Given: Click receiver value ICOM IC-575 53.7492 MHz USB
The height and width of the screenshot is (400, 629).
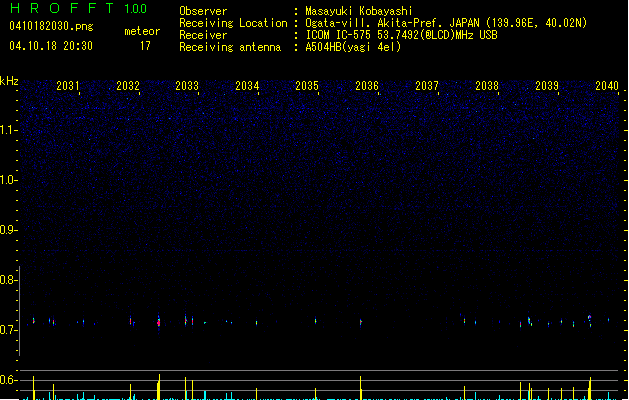Looking at the screenshot, I should coord(401,35).
